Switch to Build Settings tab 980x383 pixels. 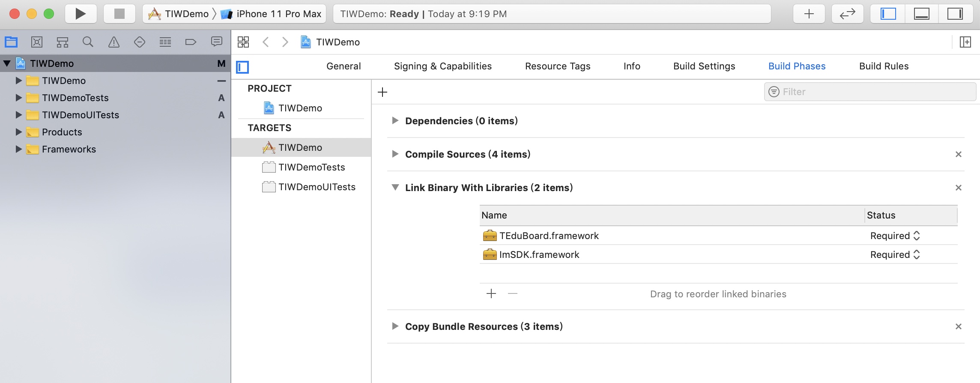point(704,66)
